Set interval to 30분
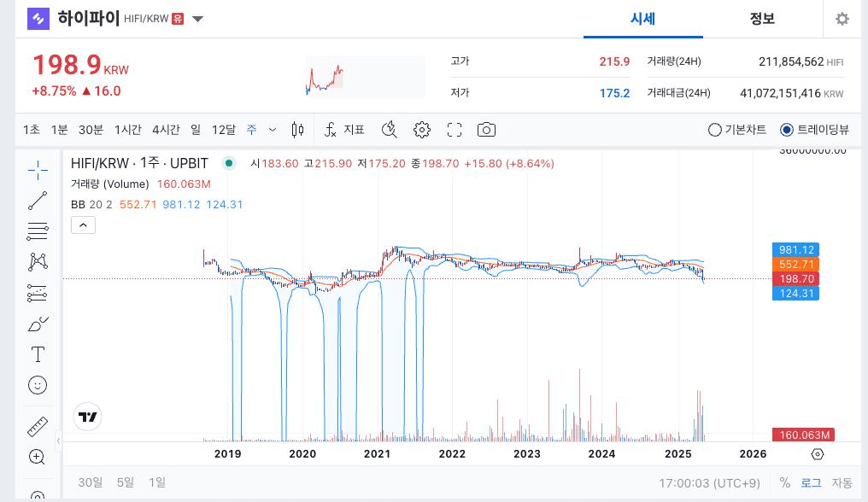 pos(91,130)
